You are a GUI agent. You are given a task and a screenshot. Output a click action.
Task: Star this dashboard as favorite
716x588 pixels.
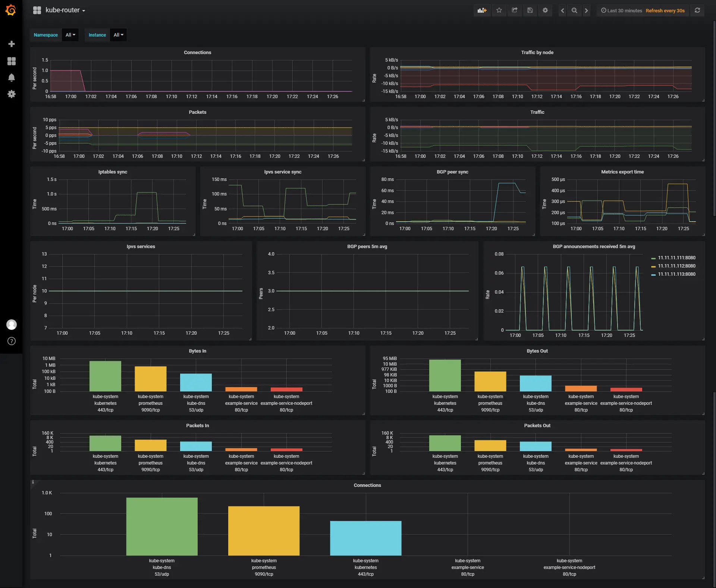point(499,10)
